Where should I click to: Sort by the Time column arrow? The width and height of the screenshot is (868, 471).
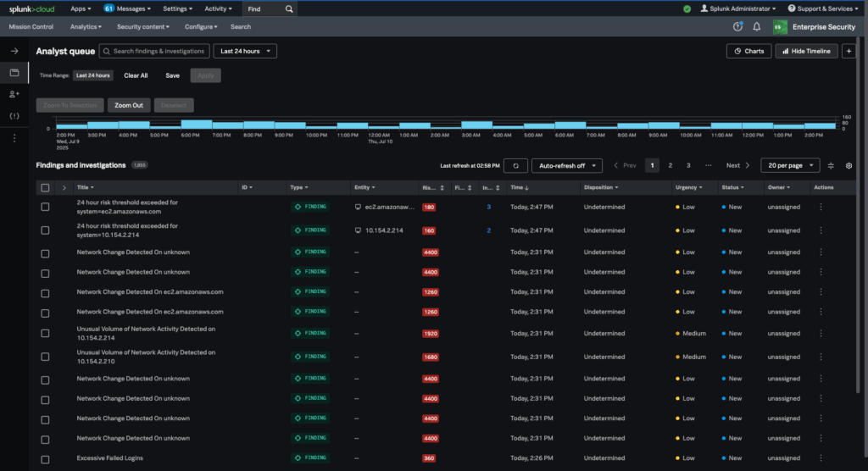[x=526, y=187]
